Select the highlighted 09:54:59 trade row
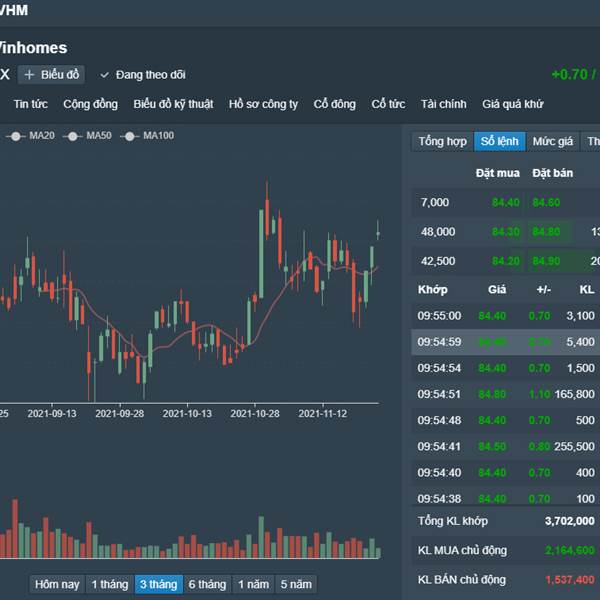 (505, 342)
